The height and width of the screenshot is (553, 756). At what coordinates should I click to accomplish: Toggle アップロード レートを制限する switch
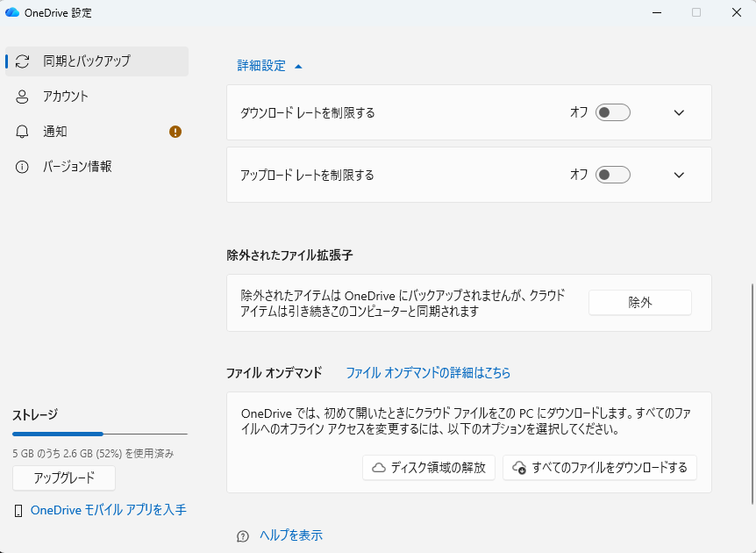click(x=613, y=175)
